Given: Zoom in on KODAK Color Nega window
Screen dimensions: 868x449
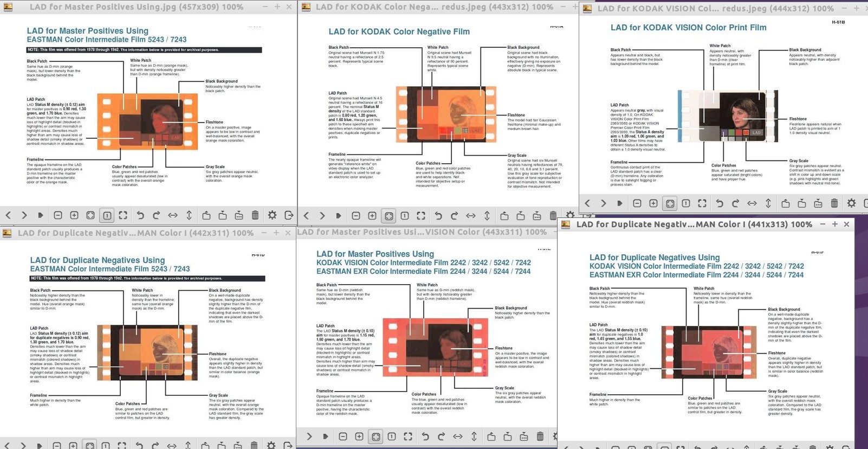Looking at the screenshot, I should 372,216.
